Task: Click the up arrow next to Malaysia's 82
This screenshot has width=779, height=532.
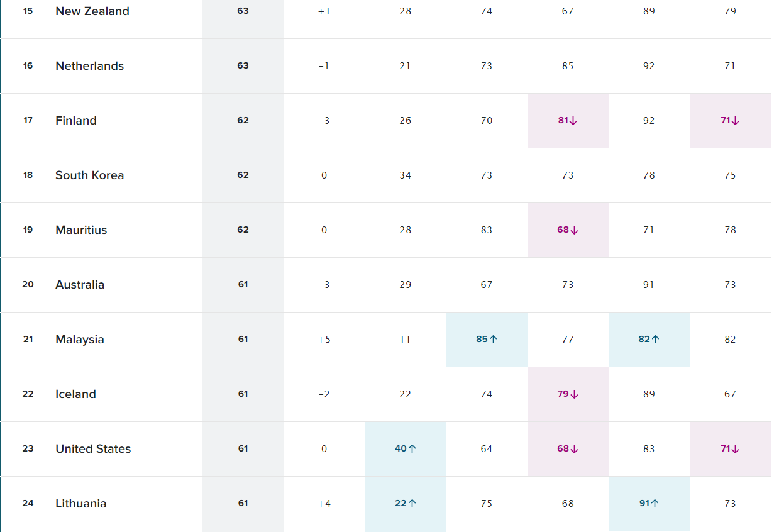Action: [656, 340]
